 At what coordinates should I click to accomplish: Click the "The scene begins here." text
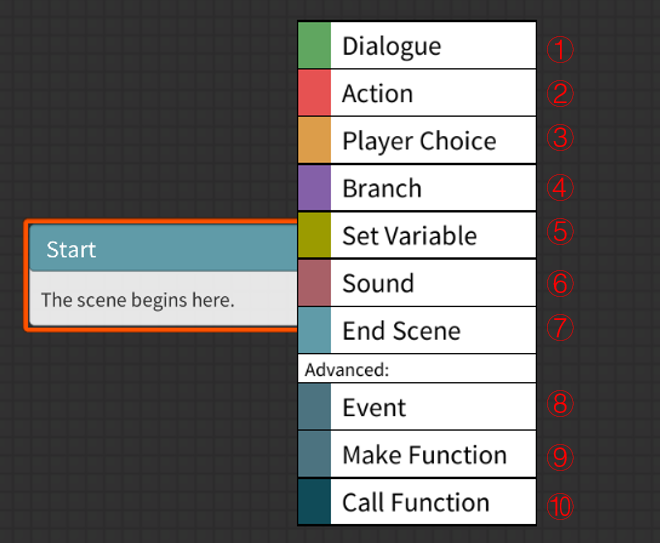pyautogui.click(x=138, y=299)
